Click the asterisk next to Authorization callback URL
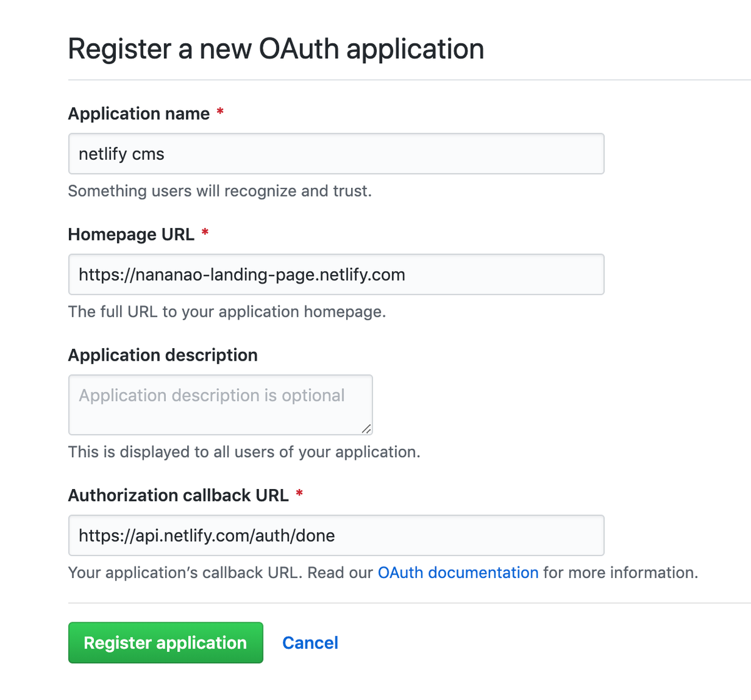This screenshot has width=751, height=700. click(299, 495)
